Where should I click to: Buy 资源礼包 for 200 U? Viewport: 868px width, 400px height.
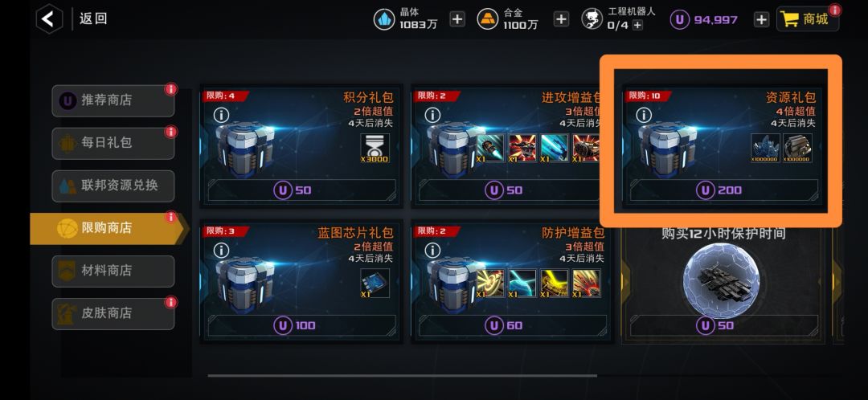point(724,190)
